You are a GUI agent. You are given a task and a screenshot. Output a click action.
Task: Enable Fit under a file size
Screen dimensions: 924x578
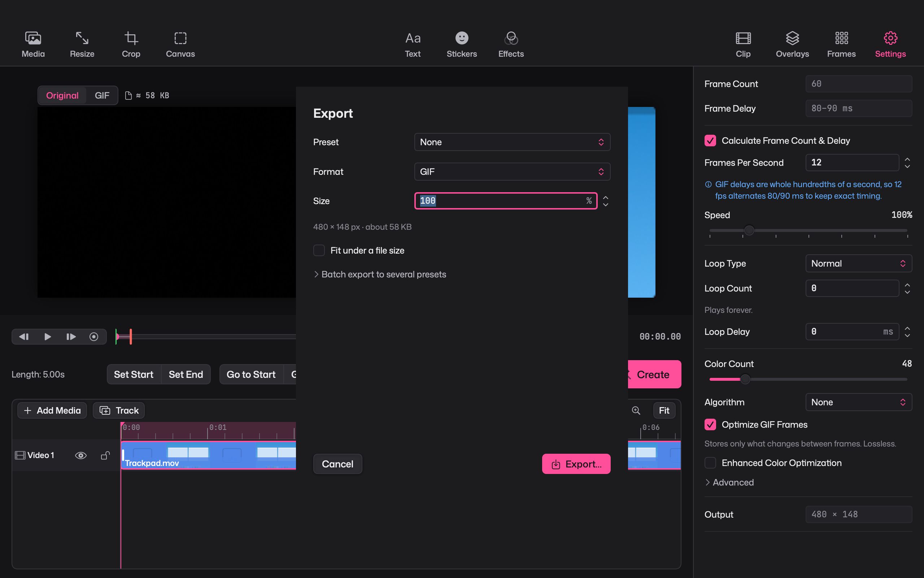[319, 250]
